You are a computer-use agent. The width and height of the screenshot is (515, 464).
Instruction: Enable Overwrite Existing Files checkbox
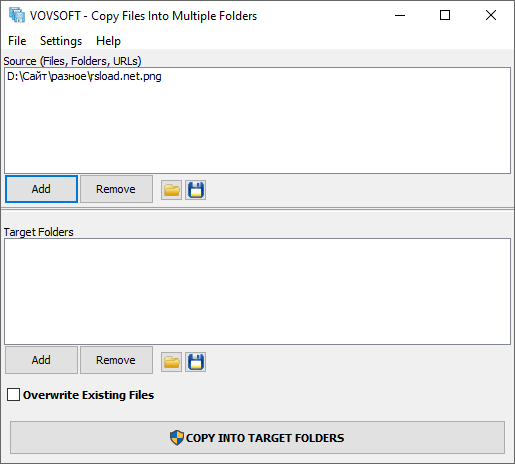(13, 394)
